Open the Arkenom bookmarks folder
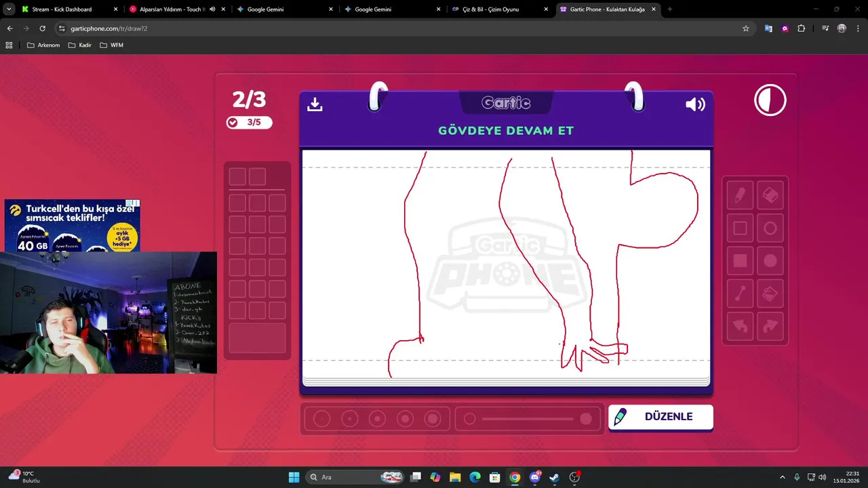 point(43,45)
